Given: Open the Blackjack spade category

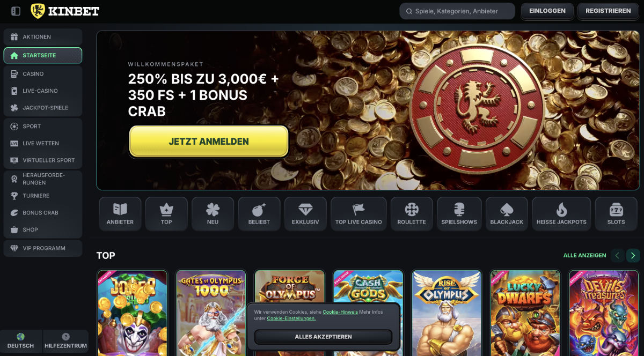Looking at the screenshot, I should [x=507, y=214].
